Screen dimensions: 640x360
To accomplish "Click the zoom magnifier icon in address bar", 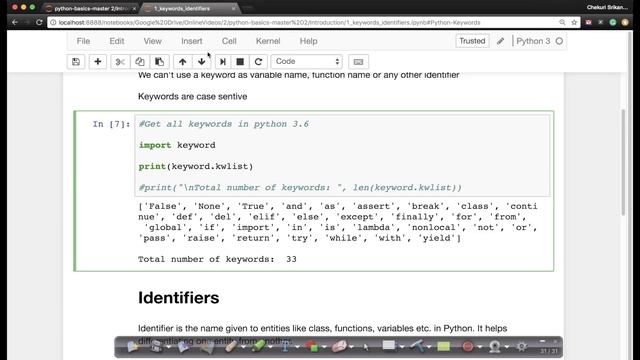I will (x=562, y=22).
